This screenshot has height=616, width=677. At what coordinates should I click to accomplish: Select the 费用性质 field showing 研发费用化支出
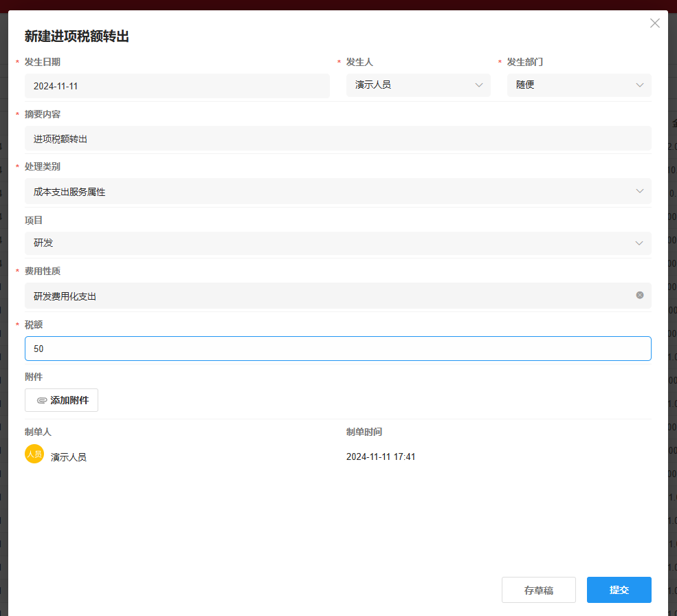click(x=330, y=296)
